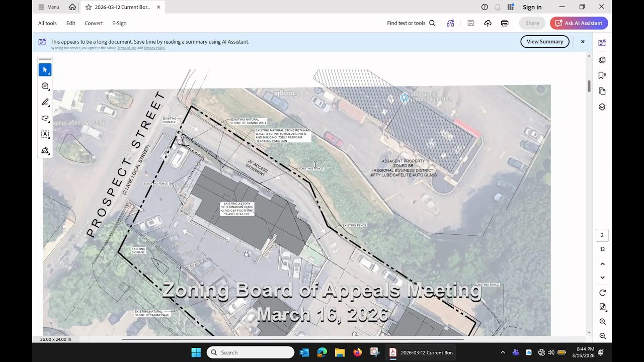Open notifications bell icon
Viewport: 644px width, 362px height.
coord(498,7)
